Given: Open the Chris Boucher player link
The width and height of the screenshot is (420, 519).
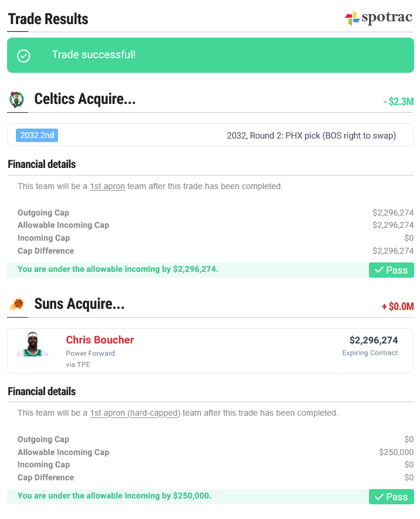Looking at the screenshot, I should click(100, 340).
